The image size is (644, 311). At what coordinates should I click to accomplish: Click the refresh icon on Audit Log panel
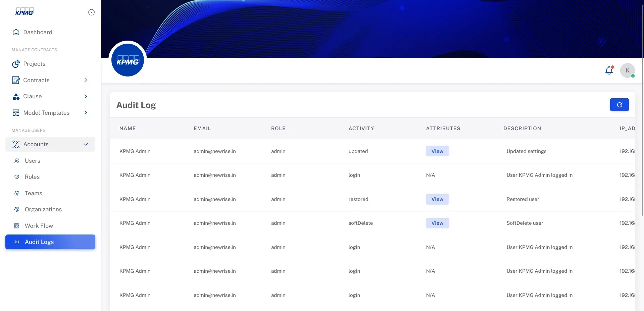[619, 104]
